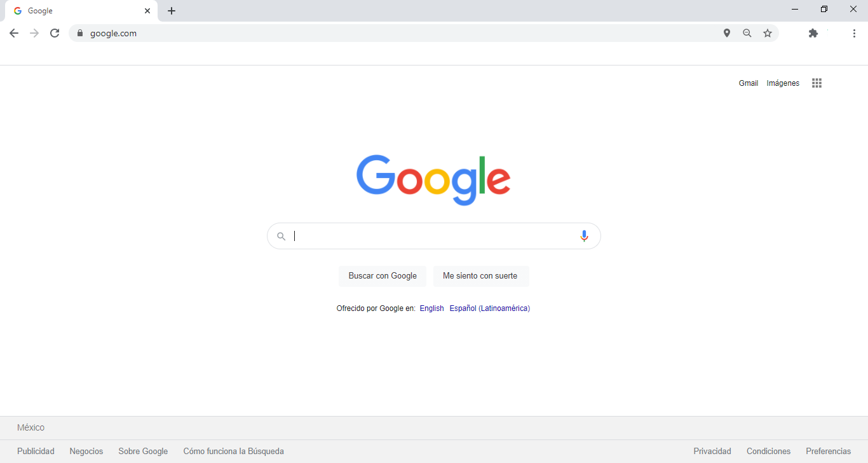Click the Buscar con Google button
This screenshot has height=463, width=868.
click(383, 276)
